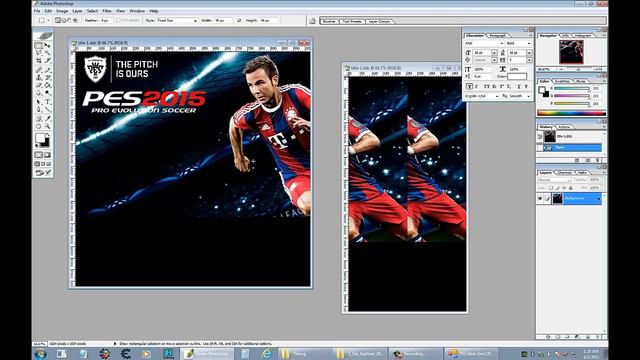The width and height of the screenshot is (640, 360).
Task: Toggle Faux Bold button in Character panel
Action: tap(469, 87)
